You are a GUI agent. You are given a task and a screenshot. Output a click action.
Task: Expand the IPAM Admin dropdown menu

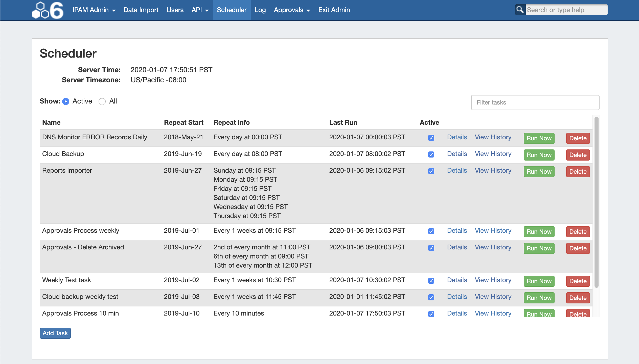click(94, 10)
